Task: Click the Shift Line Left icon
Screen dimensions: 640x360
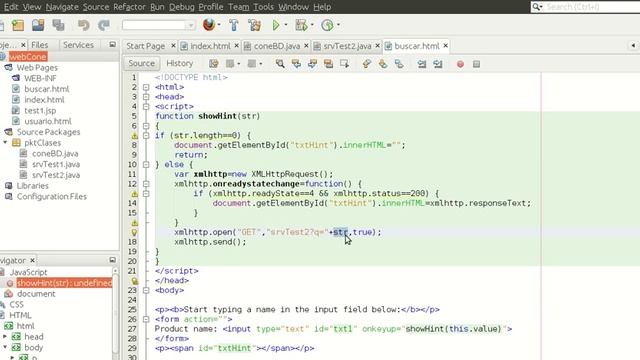Action: 422,64
